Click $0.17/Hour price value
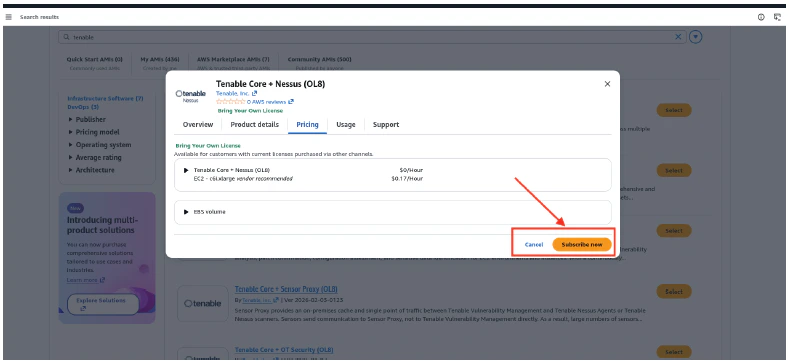This screenshot has width=789, height=361. coord(407,178)
